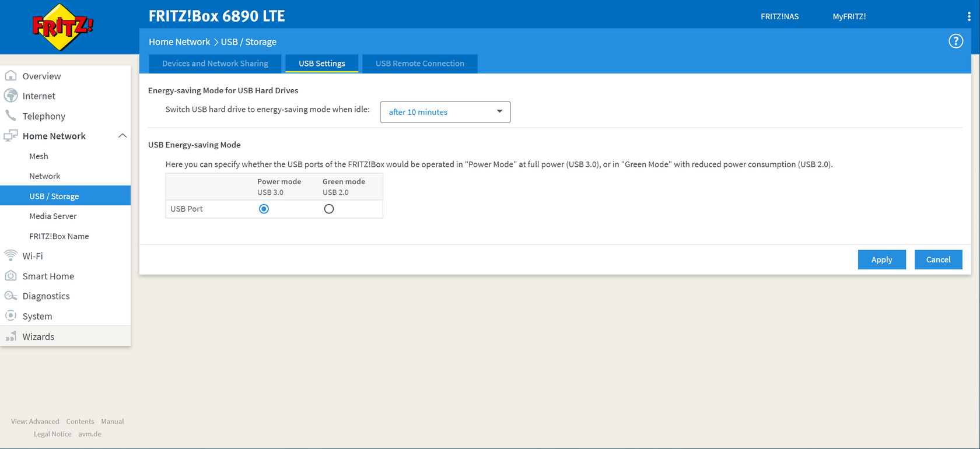Screen dimensions: 980x449
Task: Collapse the Home Network section chevron
Action: pyautogui.click(x=123, y=136)
